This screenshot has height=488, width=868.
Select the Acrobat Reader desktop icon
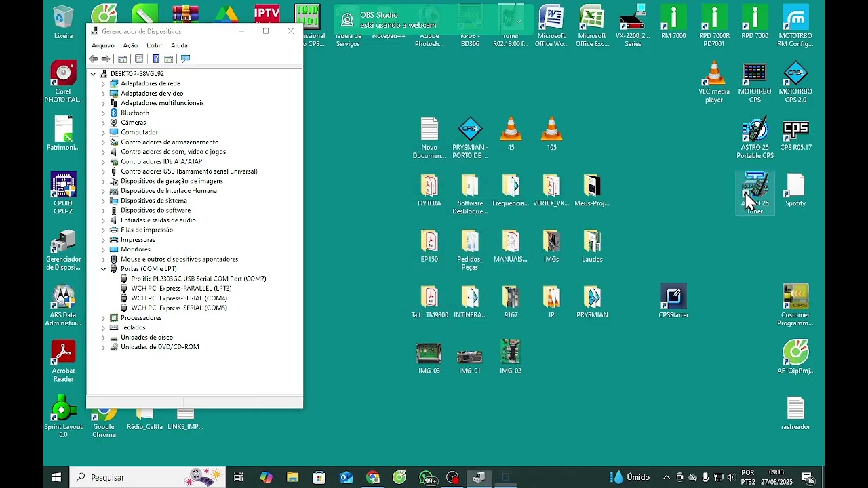coord(63,361)
